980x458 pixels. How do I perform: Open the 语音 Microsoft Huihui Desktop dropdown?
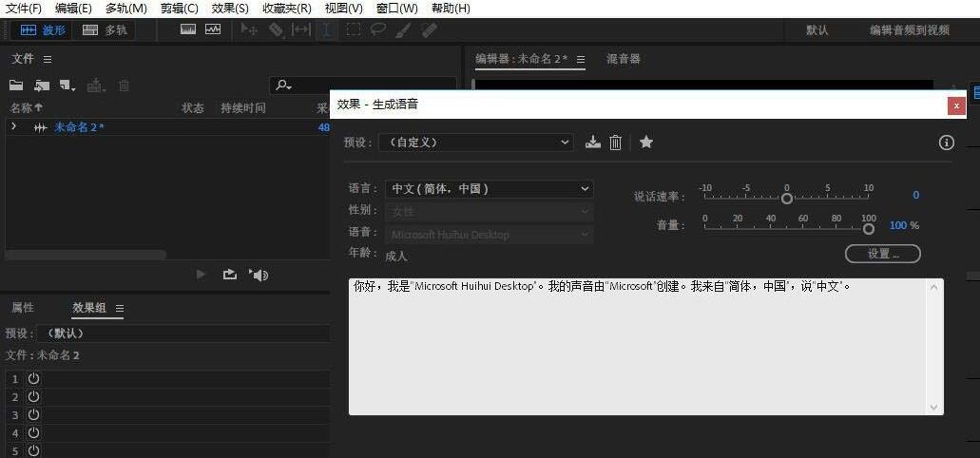pyautogui.click(x=490, y=235)
